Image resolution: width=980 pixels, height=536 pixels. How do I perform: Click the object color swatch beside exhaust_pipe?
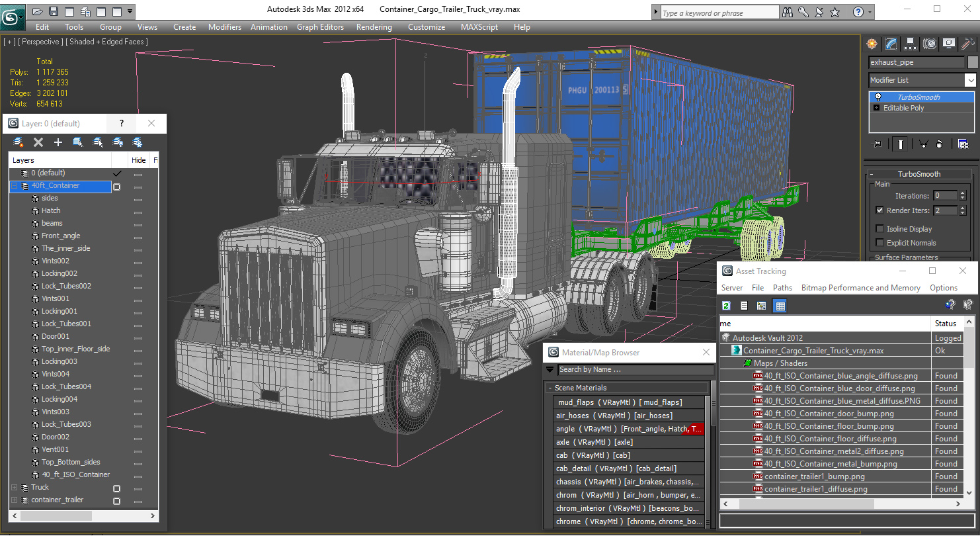point(972,62)
